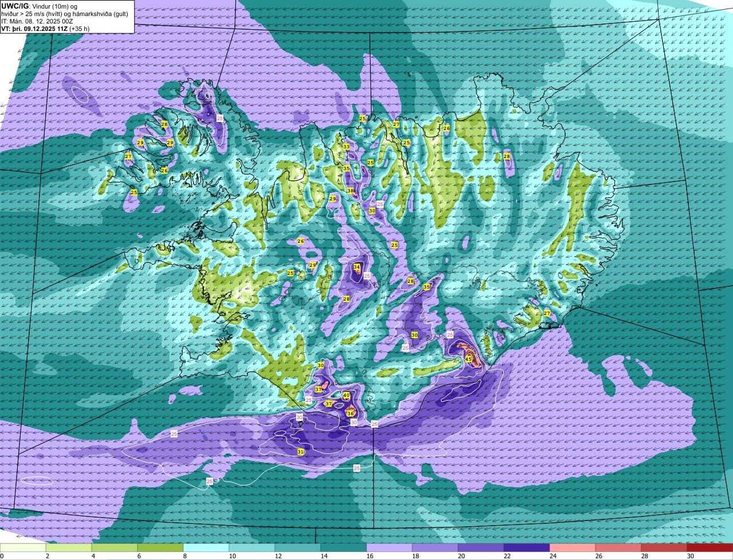The image size is (733, 560).
Task: Click the legend tick value 30
Action: [x=690, y=556]
